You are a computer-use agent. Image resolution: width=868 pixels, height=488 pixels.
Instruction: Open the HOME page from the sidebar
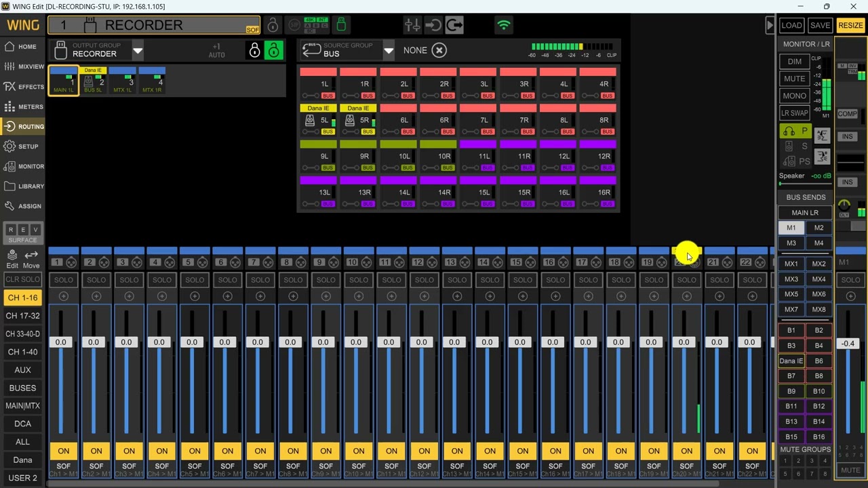(x=22, y=47)
